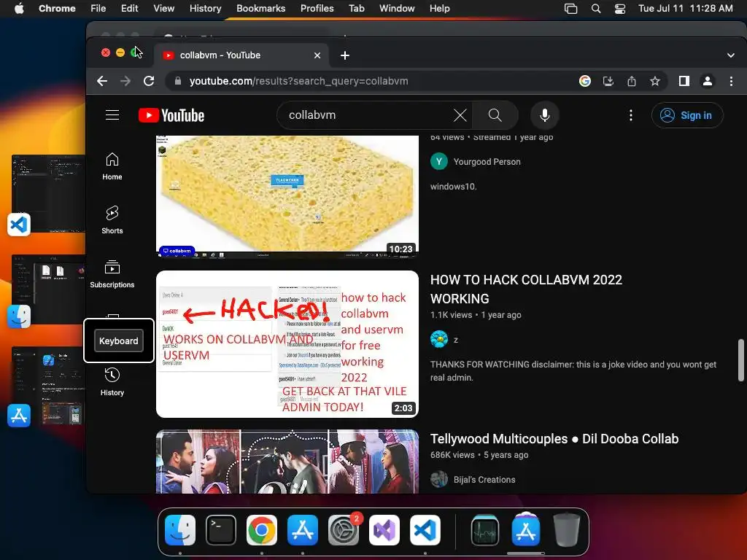Image resolution: width=747 pixels, height=560 pixels.
Task: Open Visual Studio purple icon in Dock
Action: (x=384, y=530)
